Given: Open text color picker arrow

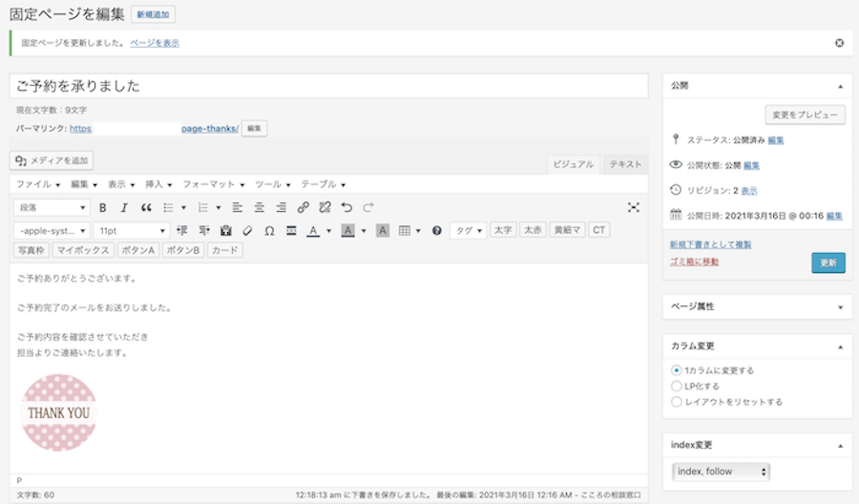Looking at the screenshot, I should pyautogui.click(x=328, y=231).
